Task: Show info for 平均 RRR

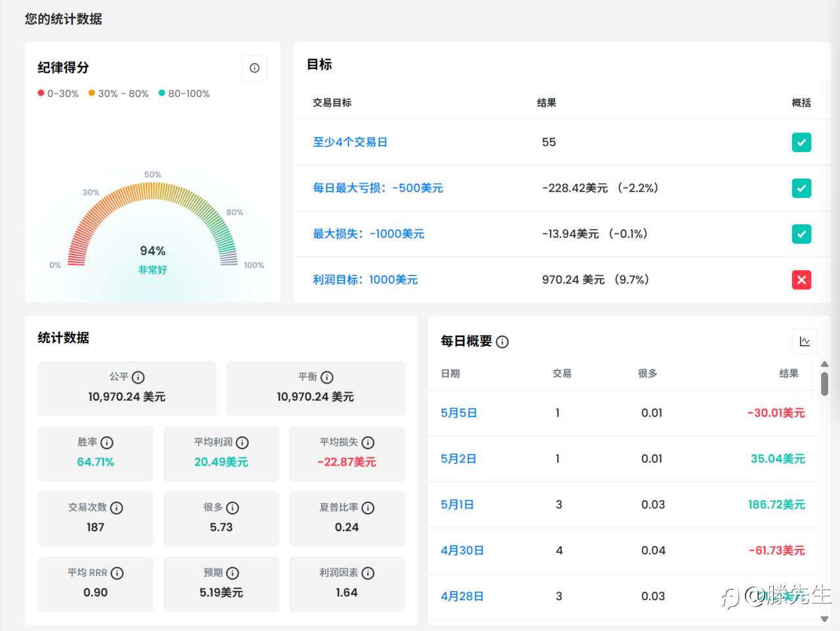Action: tap(117, 573)
